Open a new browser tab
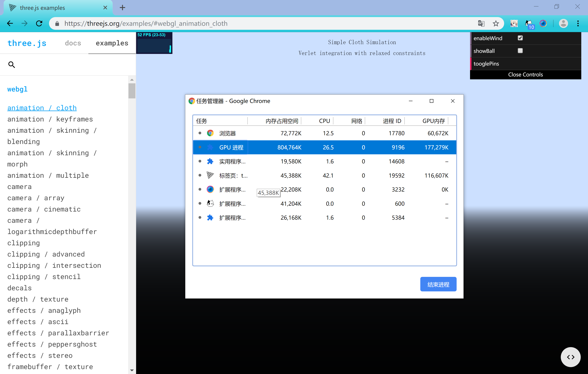 [122, 8]
